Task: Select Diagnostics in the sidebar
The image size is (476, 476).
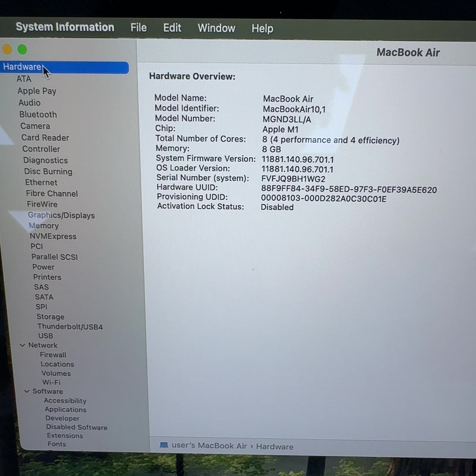Action: [46, 161]
